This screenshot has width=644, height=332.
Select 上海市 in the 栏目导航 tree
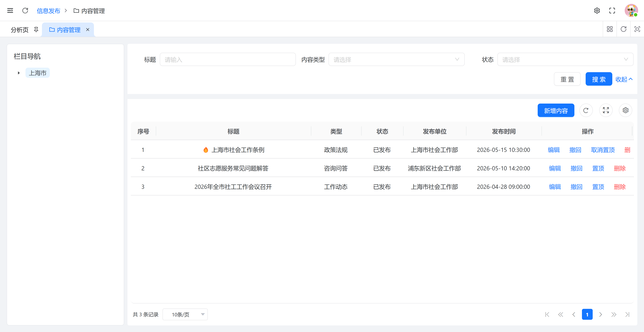(38, 73)
